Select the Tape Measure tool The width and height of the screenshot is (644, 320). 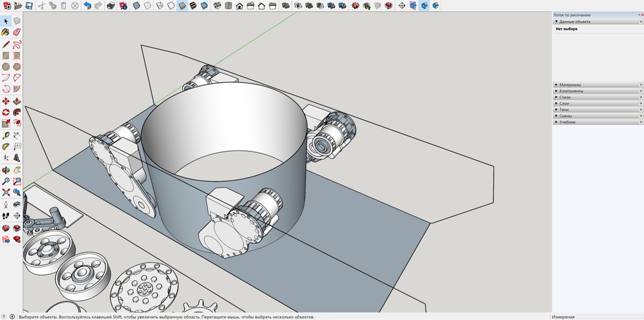pyautogui.click(x=6, y=136)
